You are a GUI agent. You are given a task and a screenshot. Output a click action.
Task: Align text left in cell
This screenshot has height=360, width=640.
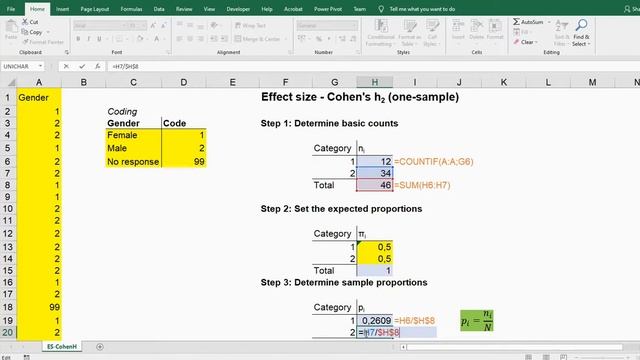coord(180,39)
